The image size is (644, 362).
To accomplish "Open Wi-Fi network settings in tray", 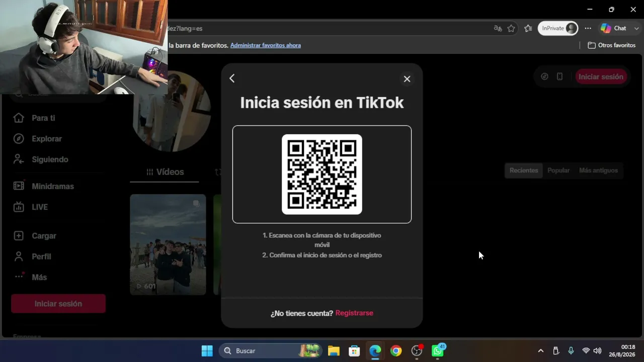I will coord(586,351).
